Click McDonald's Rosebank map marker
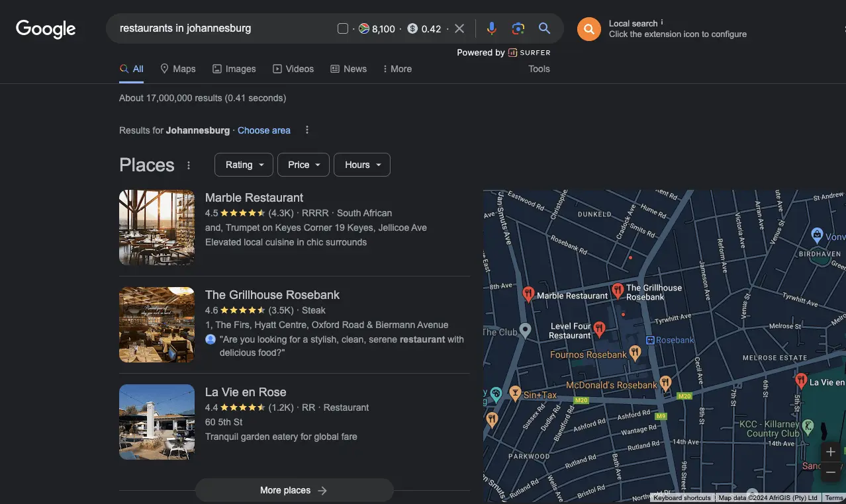 (666, 383)
